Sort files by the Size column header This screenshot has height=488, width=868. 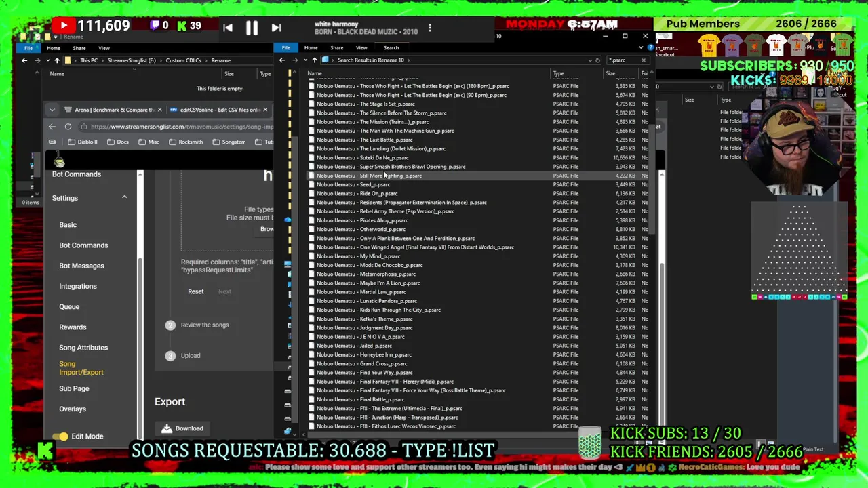(x=610, y=73)
